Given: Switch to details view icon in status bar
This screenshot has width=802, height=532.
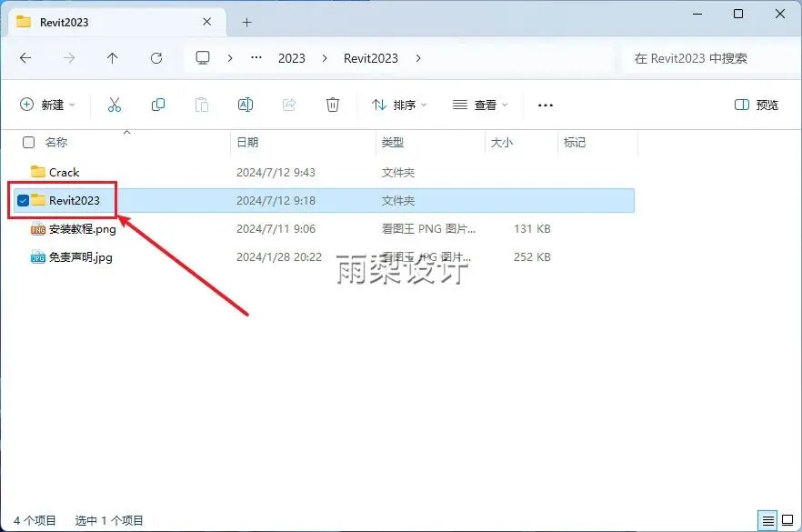Looking at the screenshot, I should tap(767, 521).
